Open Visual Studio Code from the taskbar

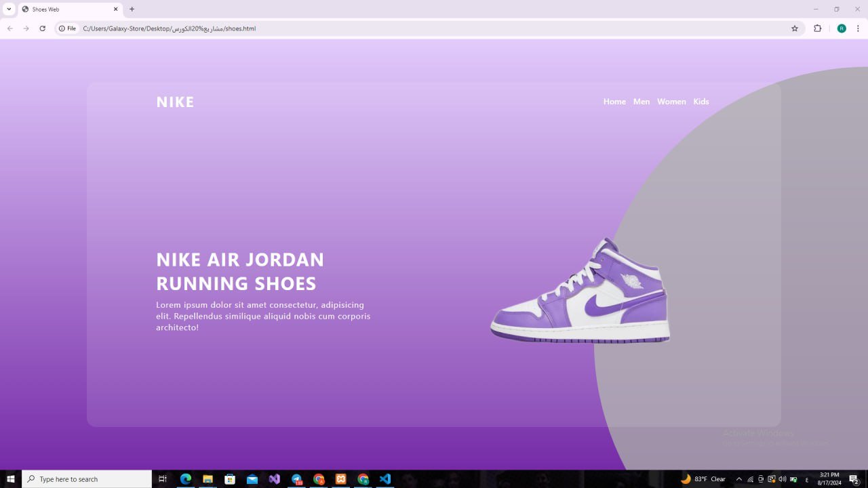(x=385, y=479)
